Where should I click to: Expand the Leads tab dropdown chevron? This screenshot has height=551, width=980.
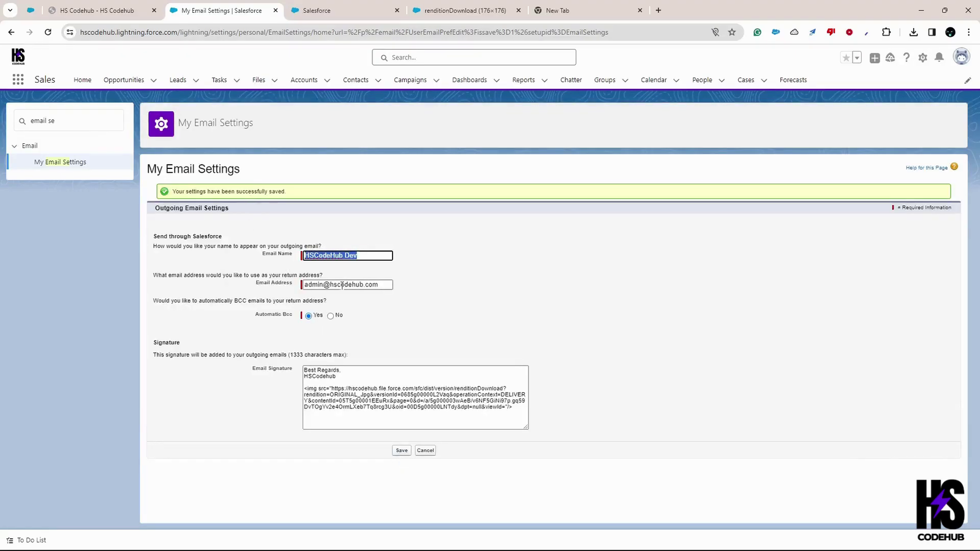tap(196, 80)
